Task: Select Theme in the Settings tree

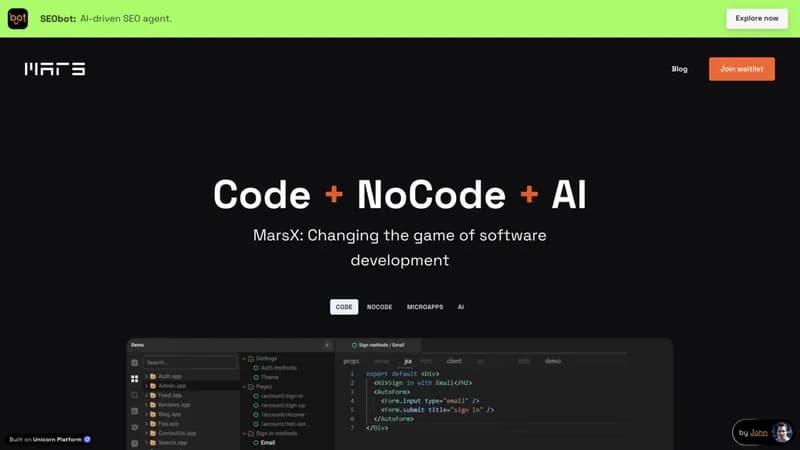Action: pos(269,377)
